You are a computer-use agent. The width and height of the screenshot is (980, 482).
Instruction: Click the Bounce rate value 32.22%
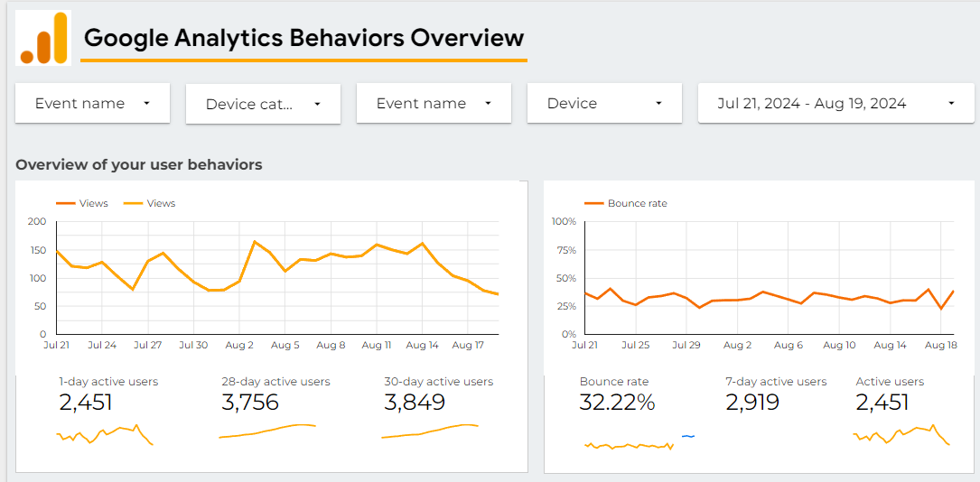(x=617, y=403)
